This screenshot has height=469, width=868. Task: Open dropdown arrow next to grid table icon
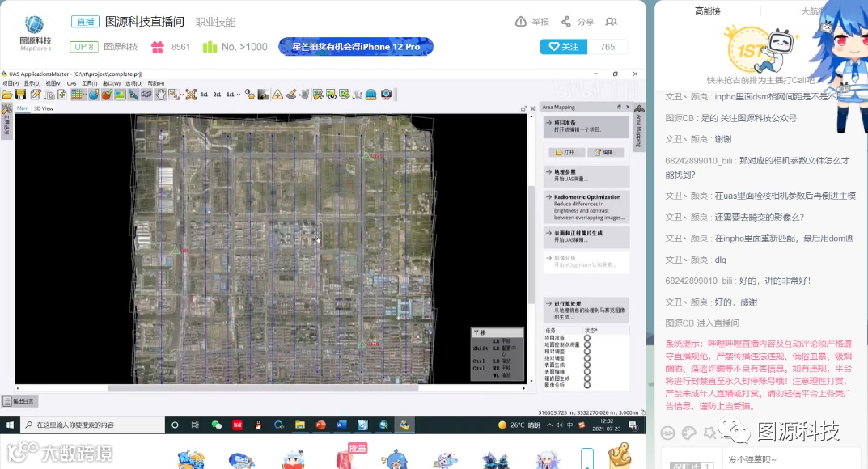(85, 95)
